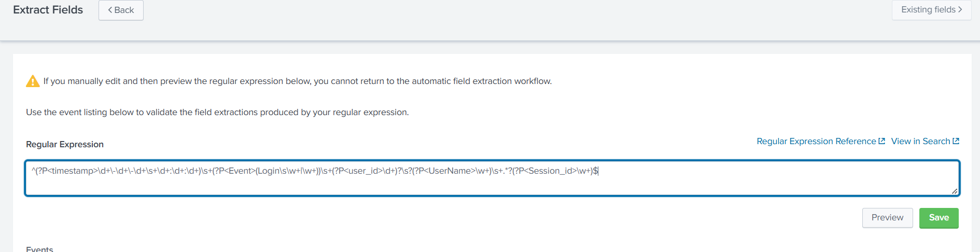980x252 pixels.
Task: Click the Regular Expression field label
Action: [65, 144]
